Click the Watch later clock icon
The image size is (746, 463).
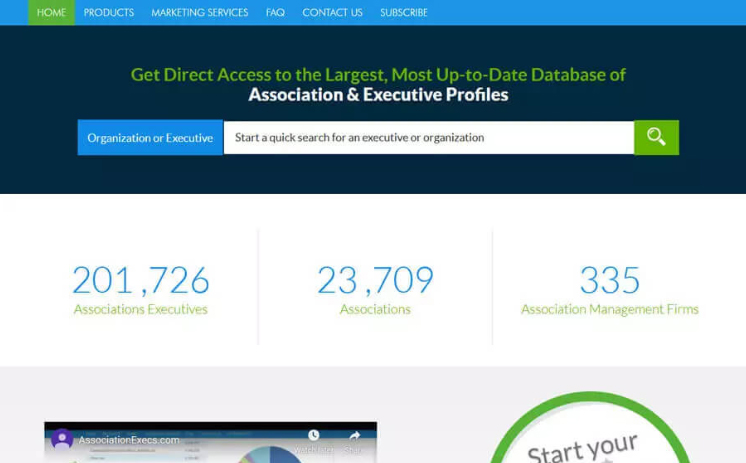[x=314, y=435]
